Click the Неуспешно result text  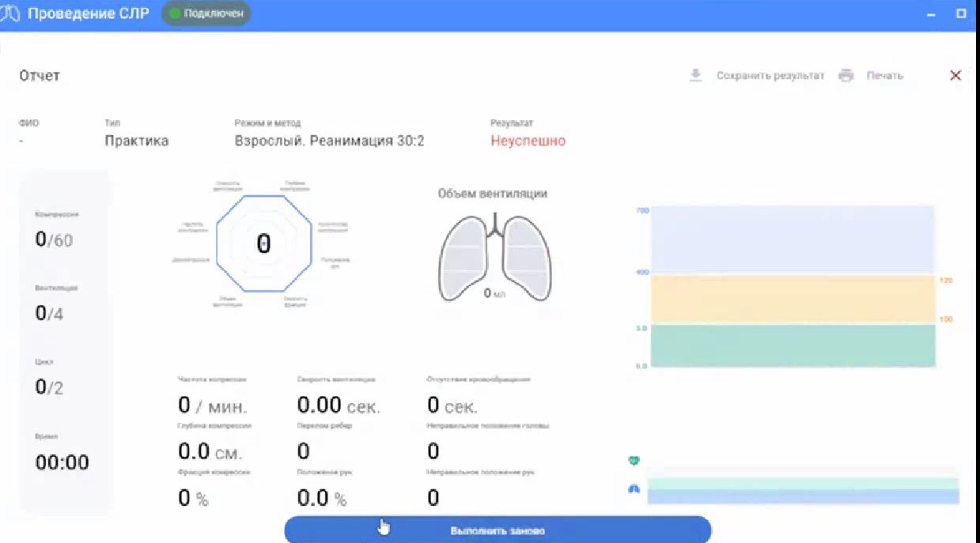tap(528, 141)
